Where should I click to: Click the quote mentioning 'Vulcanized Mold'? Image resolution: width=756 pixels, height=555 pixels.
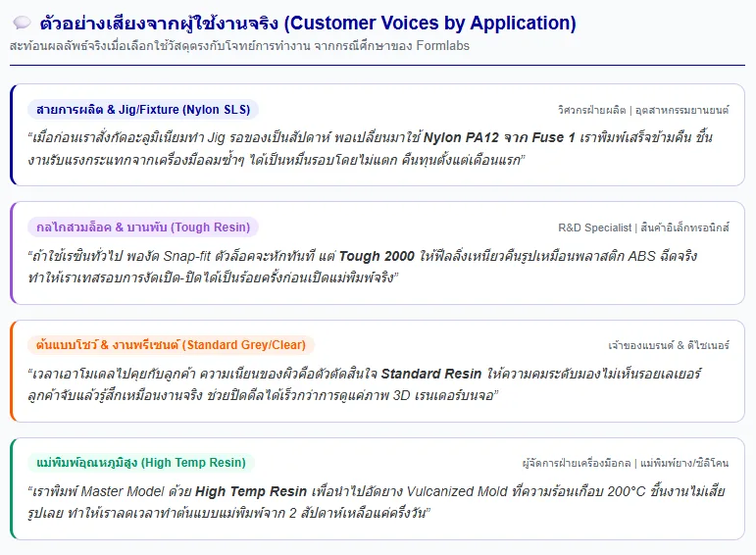tap(377, 502)
